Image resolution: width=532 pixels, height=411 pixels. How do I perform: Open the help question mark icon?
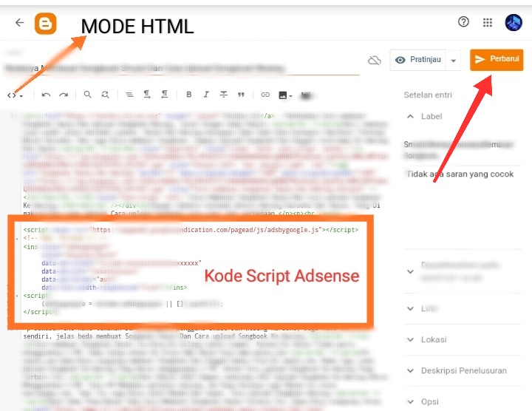[463, 22]
